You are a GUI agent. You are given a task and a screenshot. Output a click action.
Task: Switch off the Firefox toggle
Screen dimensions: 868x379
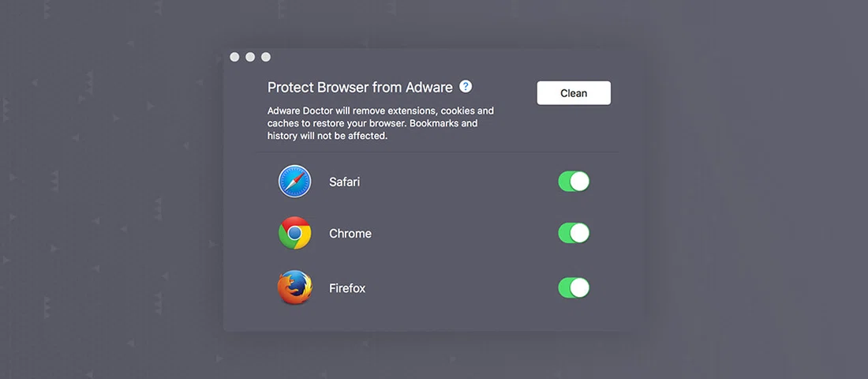574,287
